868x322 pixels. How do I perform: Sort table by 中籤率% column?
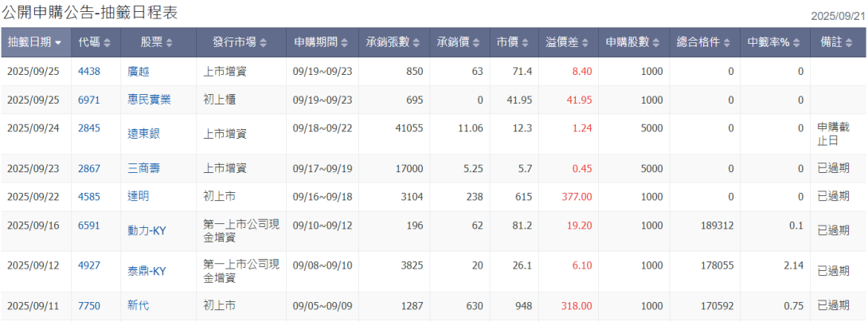[775, 42]
